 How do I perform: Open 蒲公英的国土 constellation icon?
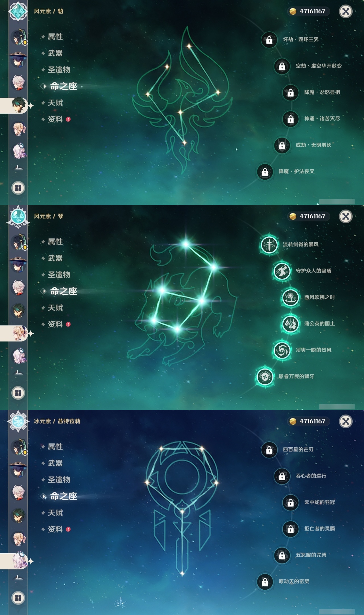(290, 324)
